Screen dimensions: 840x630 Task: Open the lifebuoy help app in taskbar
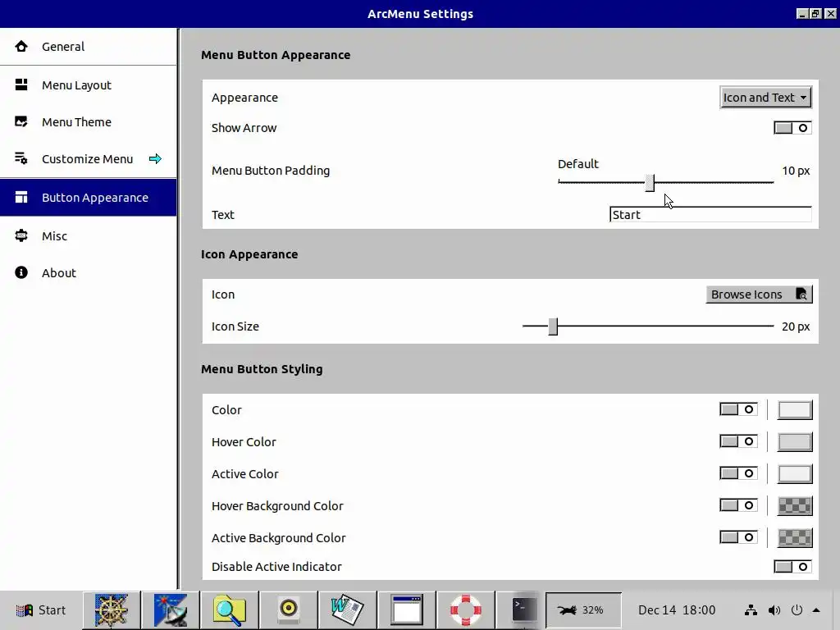pos(466,610)
